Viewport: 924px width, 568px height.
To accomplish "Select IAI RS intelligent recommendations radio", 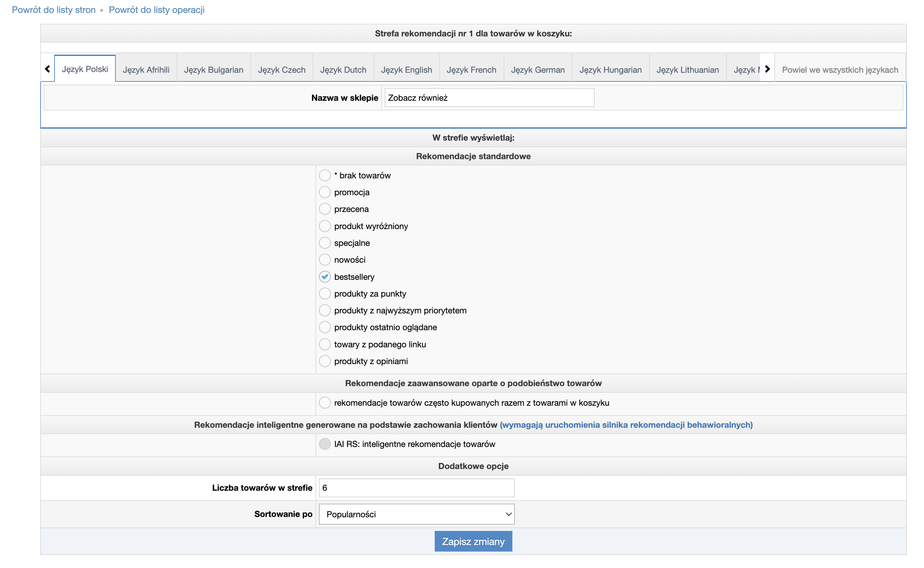I will pyautogui.click(x=325, y=444).
